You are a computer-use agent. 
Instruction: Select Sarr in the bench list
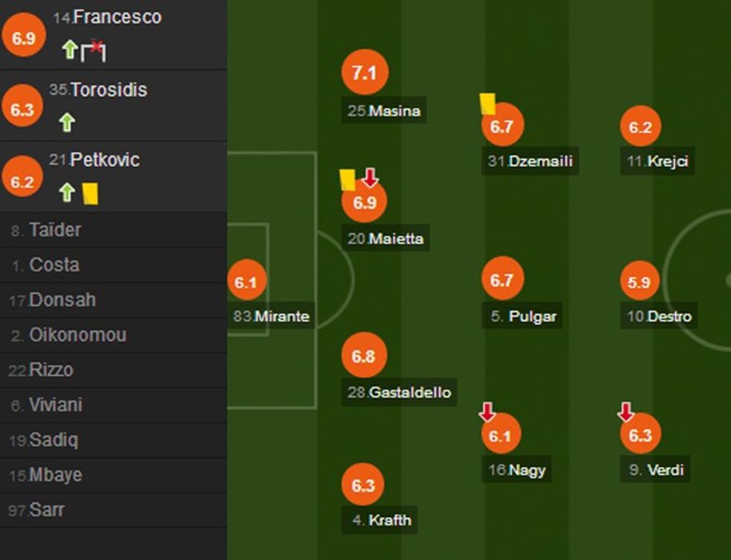point(46,510)
